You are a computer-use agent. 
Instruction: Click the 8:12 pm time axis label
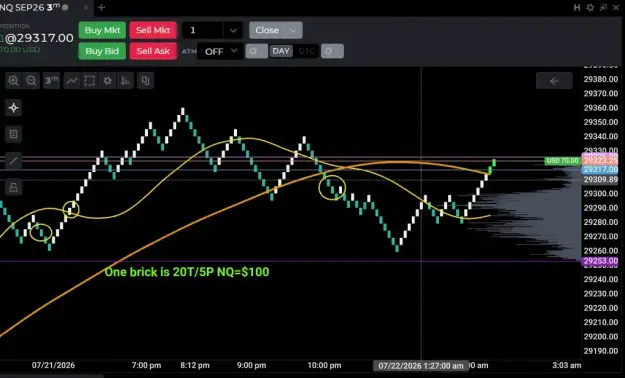(195, 365)
